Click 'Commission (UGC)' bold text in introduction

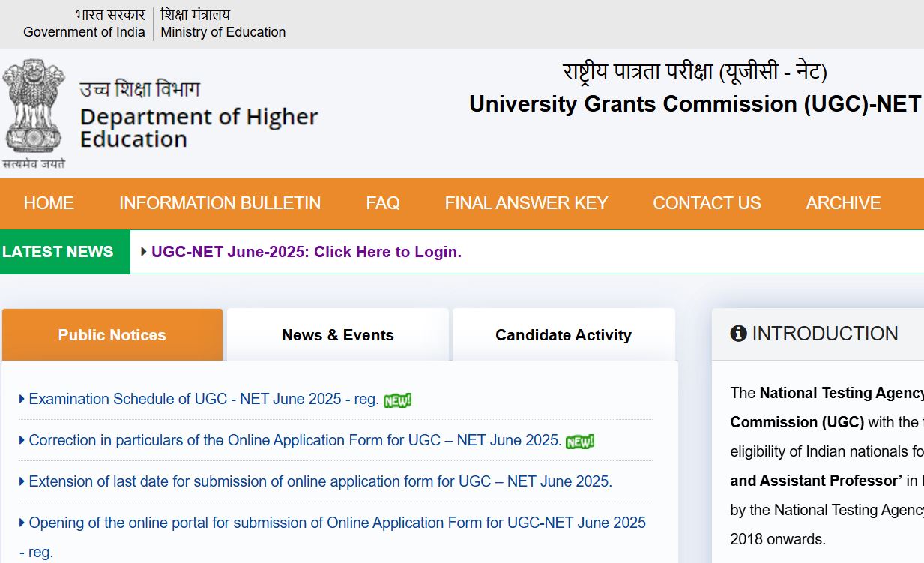pyautogui.click(x=797, y=422)
